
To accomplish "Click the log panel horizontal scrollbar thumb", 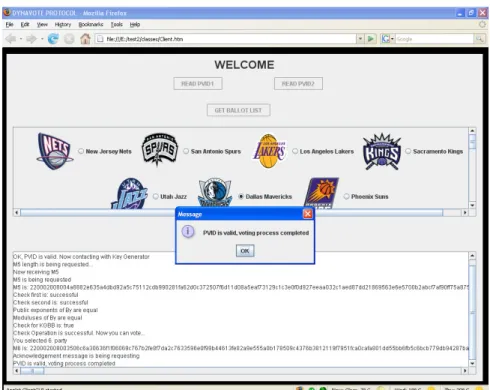I will pos(32,371).
